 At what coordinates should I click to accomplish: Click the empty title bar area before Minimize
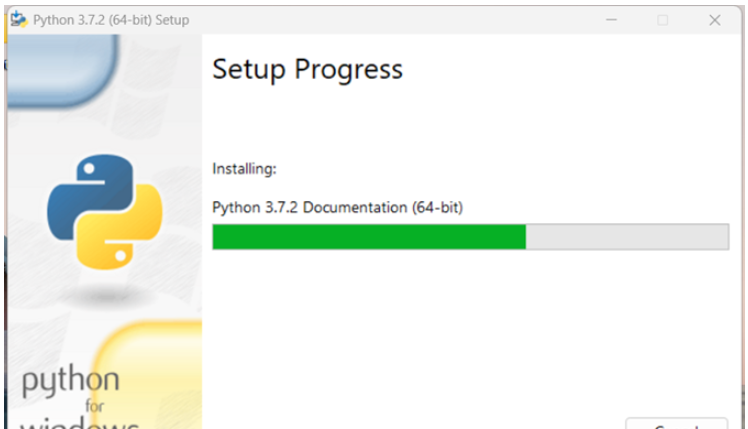400,20
